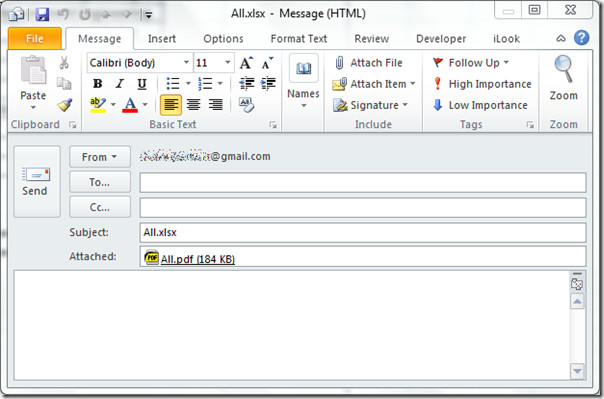
Task: Switch to the Insert tab
Action: click(162, 39)
